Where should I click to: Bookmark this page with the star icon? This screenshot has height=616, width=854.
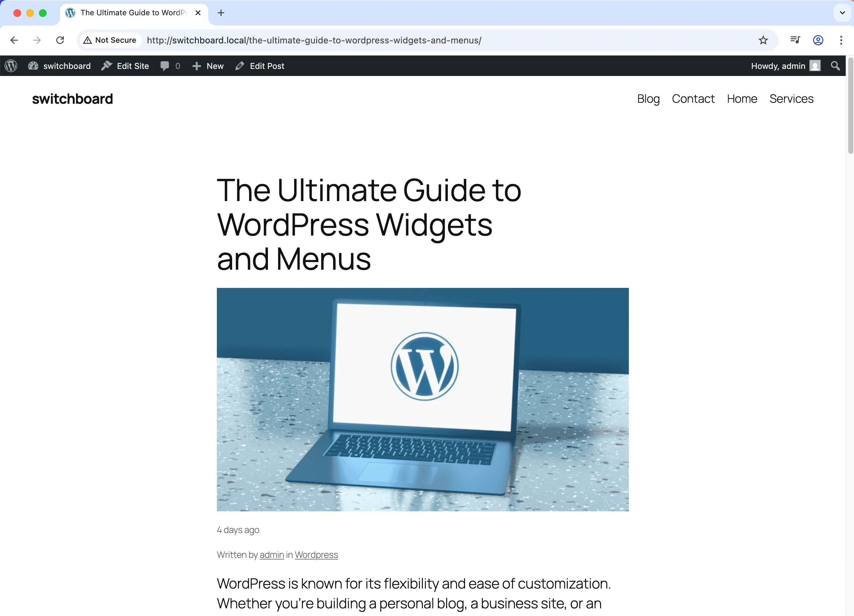pos(763,40)
